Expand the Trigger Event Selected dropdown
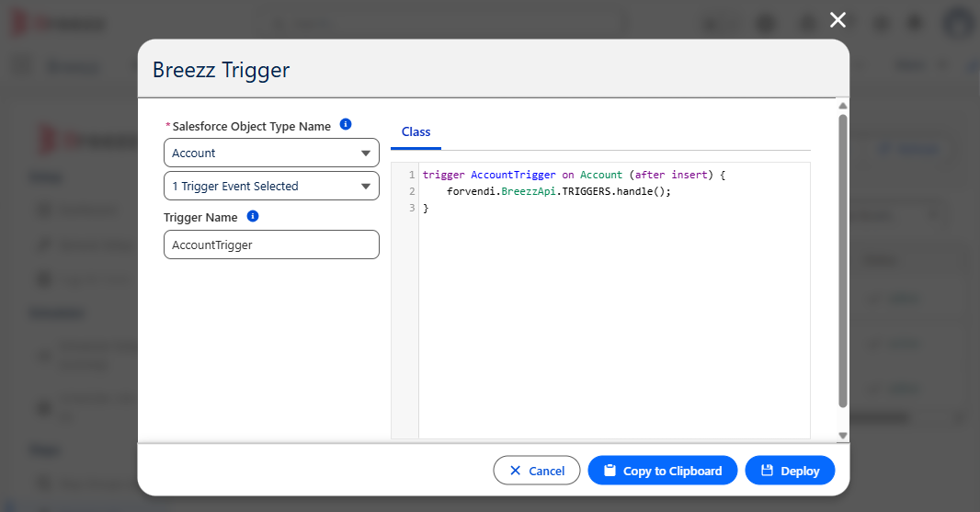The height and width of the screenshot is (512, 980). coord(271,186)
